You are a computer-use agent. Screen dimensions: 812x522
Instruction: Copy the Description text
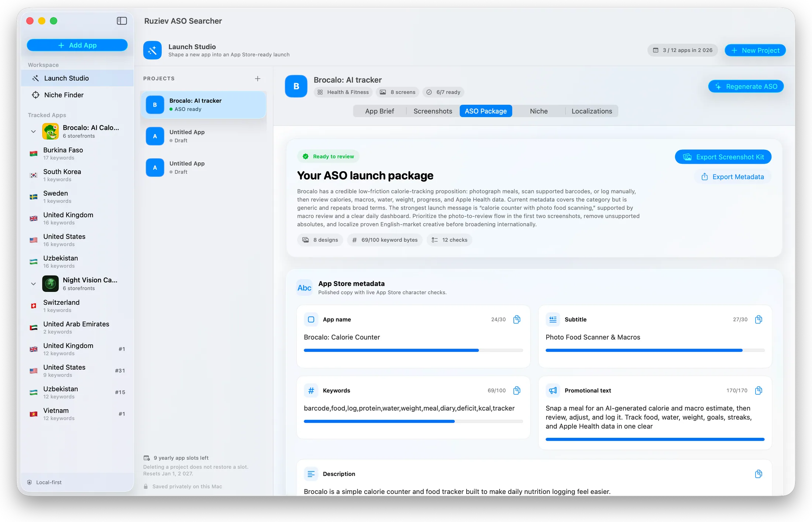tap(758, 474)
